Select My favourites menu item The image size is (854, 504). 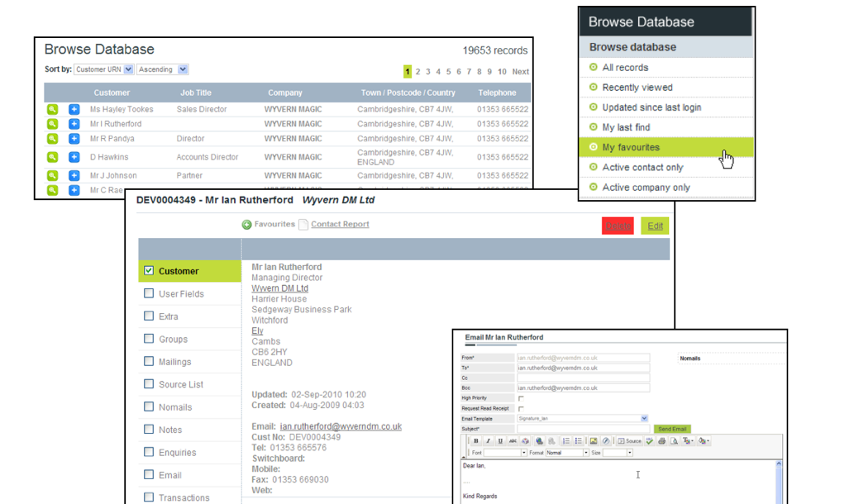coord(666,148)
